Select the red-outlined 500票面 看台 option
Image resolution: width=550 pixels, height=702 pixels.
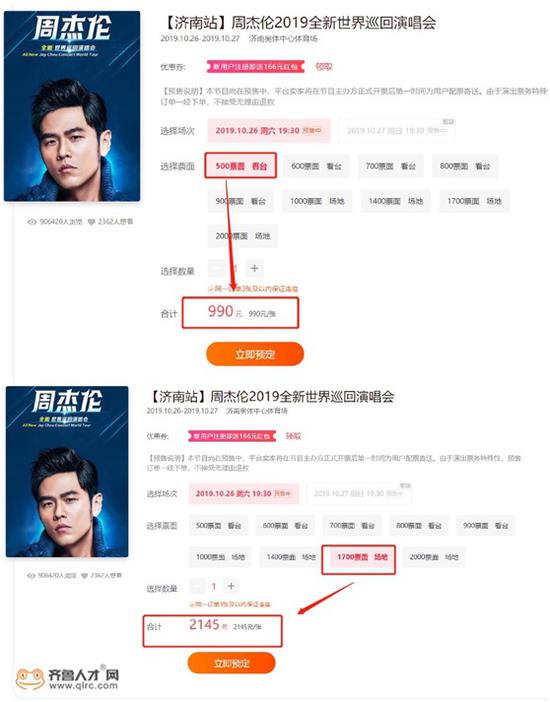[x=241, y=166]
